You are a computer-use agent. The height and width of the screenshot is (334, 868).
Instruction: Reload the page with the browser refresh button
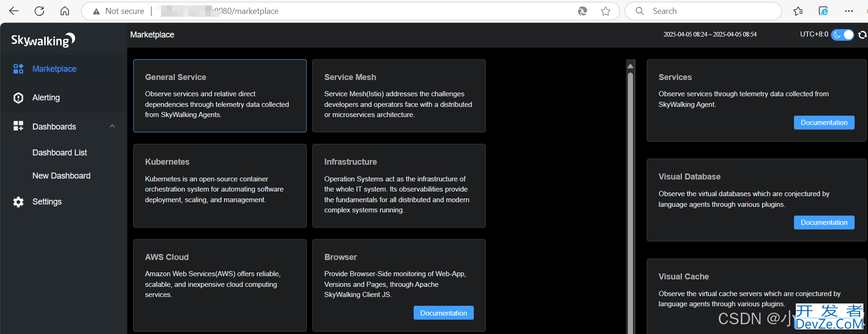pos(39,11)
